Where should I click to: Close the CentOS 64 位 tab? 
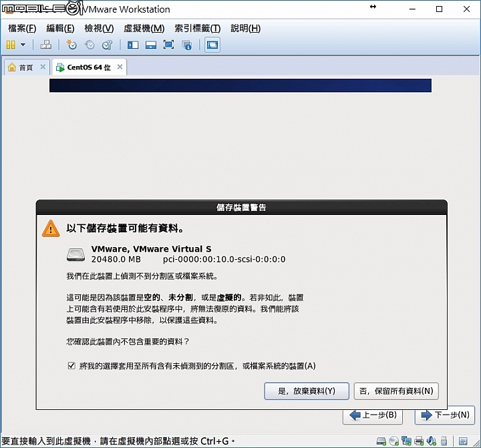point(120,67)
